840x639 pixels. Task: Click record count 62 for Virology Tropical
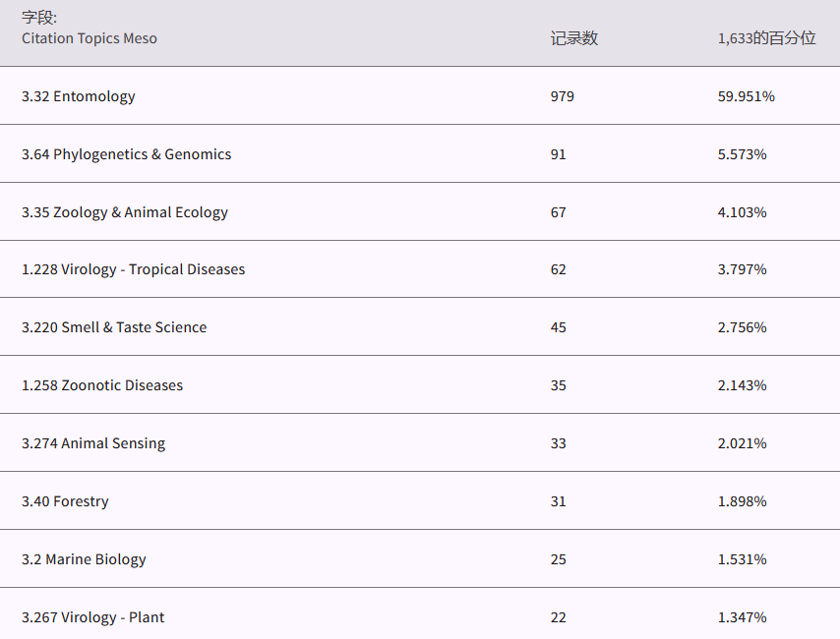point(559,269)
